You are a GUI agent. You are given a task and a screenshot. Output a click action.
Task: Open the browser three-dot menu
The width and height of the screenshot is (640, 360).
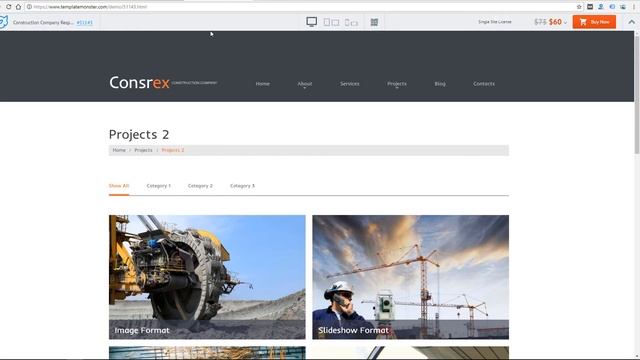click(x=634, y=7)
